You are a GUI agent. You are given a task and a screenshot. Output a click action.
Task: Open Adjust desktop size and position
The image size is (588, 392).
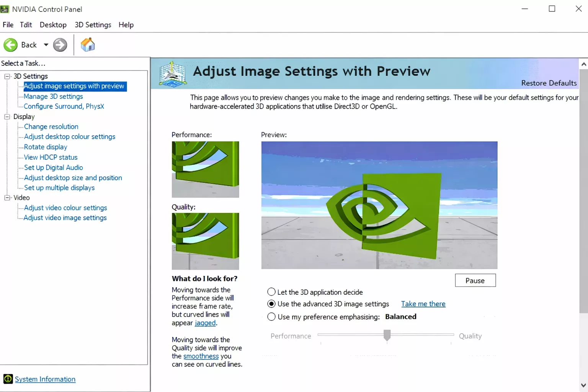point(73,178)
